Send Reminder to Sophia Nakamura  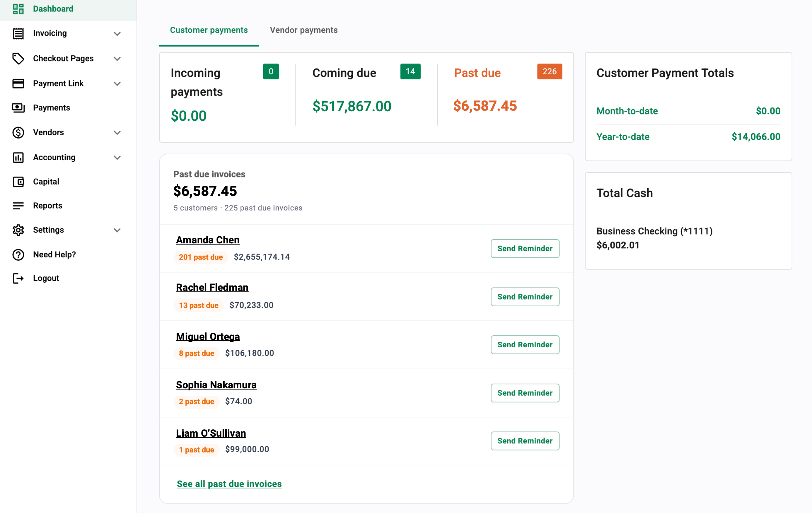tap(525, 393)
